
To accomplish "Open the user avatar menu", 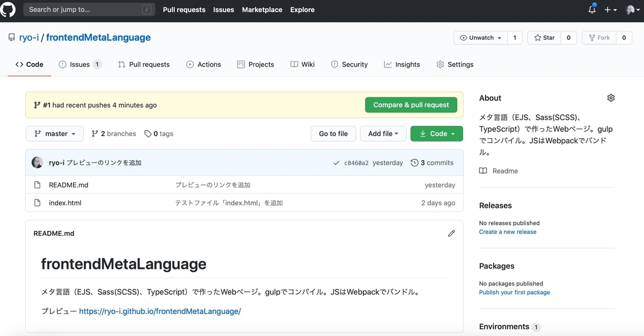I will (x=632, y=10).
